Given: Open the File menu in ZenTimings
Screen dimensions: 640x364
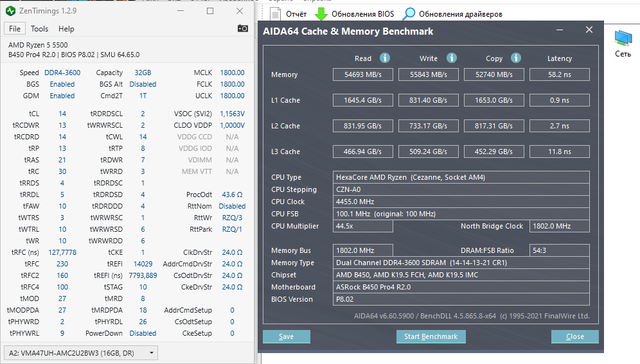Looking at the screenshot, I should pos(15,28).
